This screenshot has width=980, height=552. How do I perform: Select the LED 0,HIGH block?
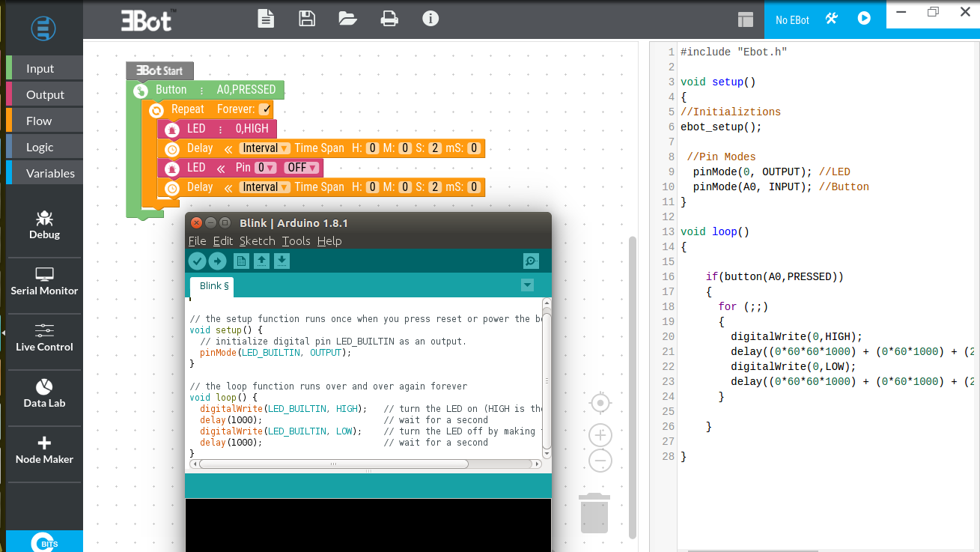click(217, 129)
